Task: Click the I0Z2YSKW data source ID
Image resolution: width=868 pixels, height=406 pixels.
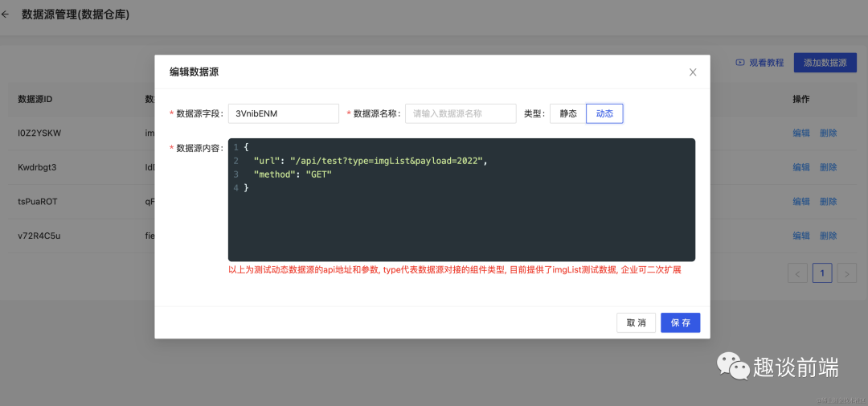Action: pos(39,133)
